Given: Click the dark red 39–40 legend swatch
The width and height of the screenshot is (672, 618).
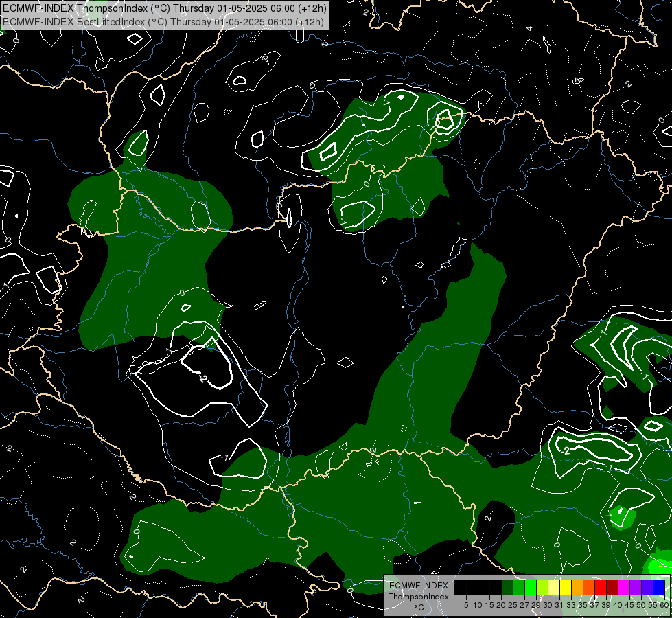Looking at the screenshot, I should coord(612,587).
